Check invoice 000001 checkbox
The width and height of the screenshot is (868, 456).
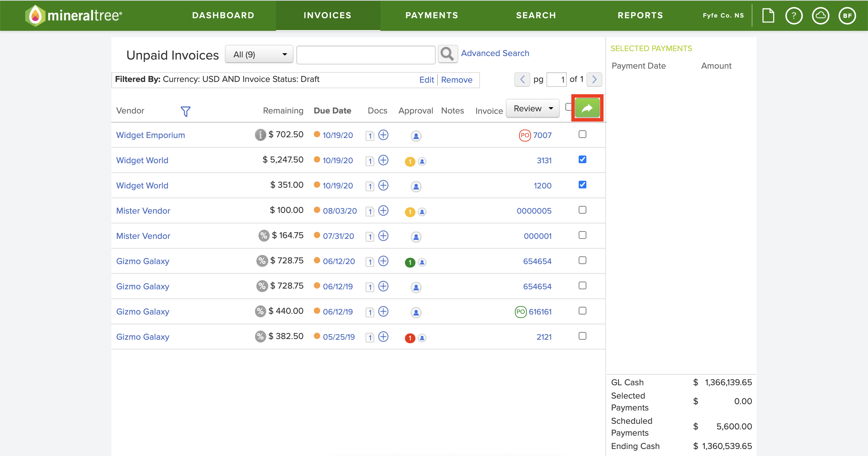[x=582, y=235]
